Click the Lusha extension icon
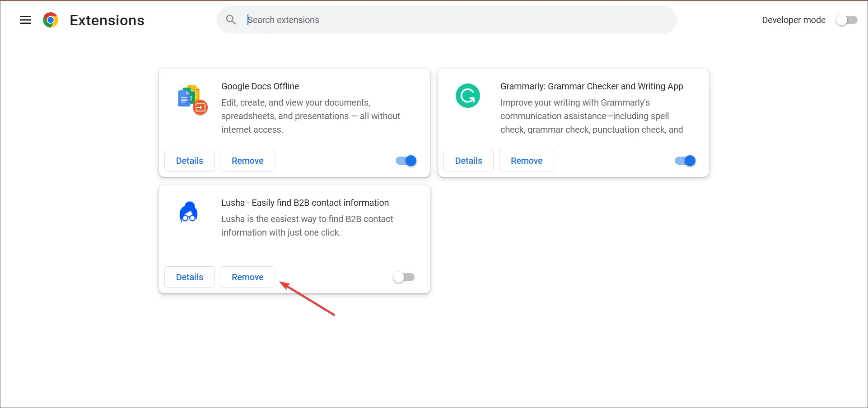This screenshot has width=868, height=408. (188, 212)
